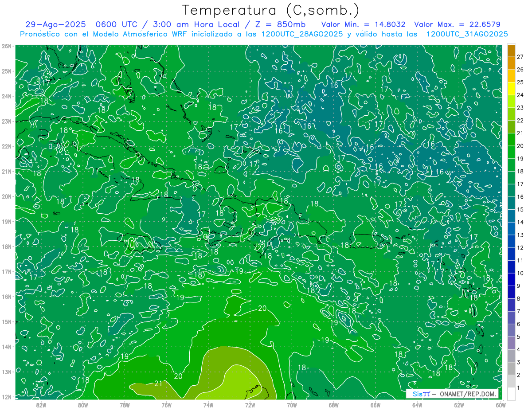The height and width of the screenshot is (411, 532).
Task: Click the "78W" longitude axis label
Action: pyautogui.click(x=125, y=405)
